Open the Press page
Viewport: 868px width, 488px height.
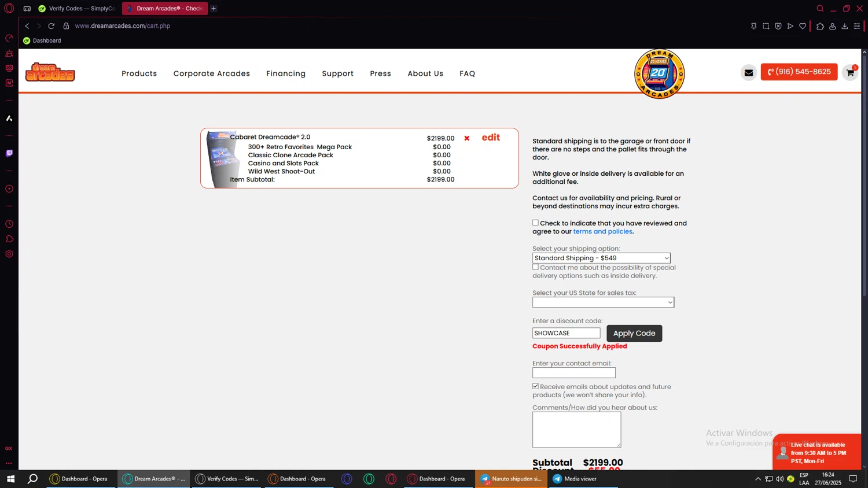380,73
